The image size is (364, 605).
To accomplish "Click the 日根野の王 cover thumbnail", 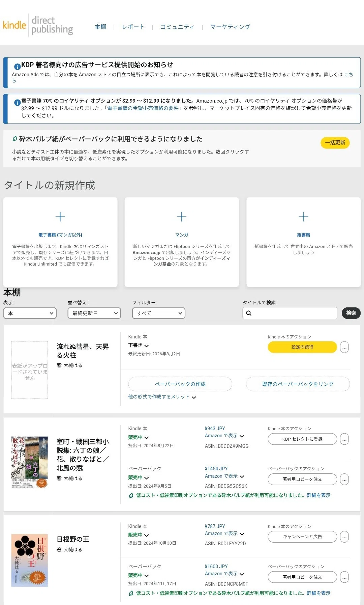I will point(30,560).
